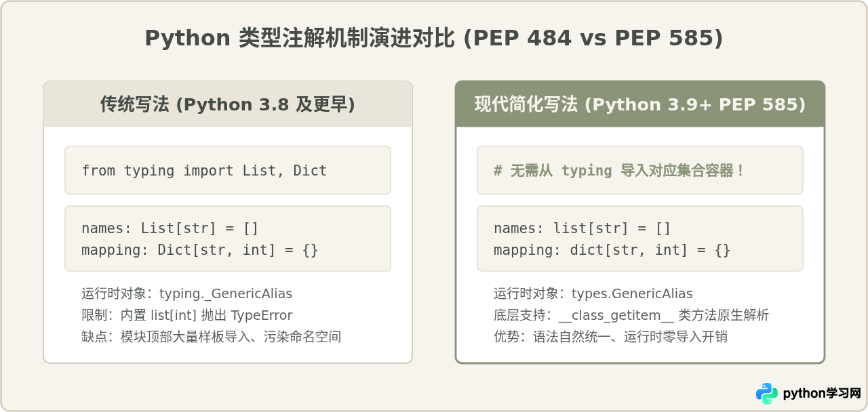The image size is (868, 412).
Task: Click the Python logo icon
Action: [x=767, y=394]
